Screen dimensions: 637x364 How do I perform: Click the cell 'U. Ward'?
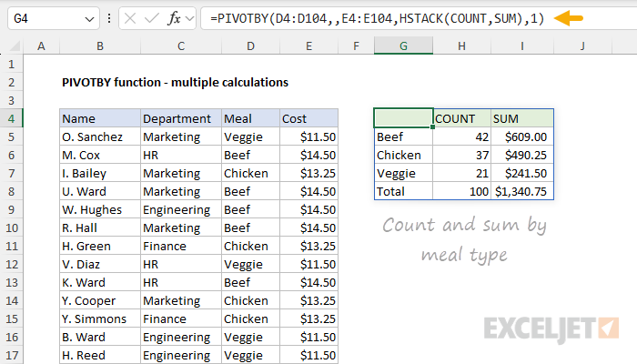click(100, 191)
